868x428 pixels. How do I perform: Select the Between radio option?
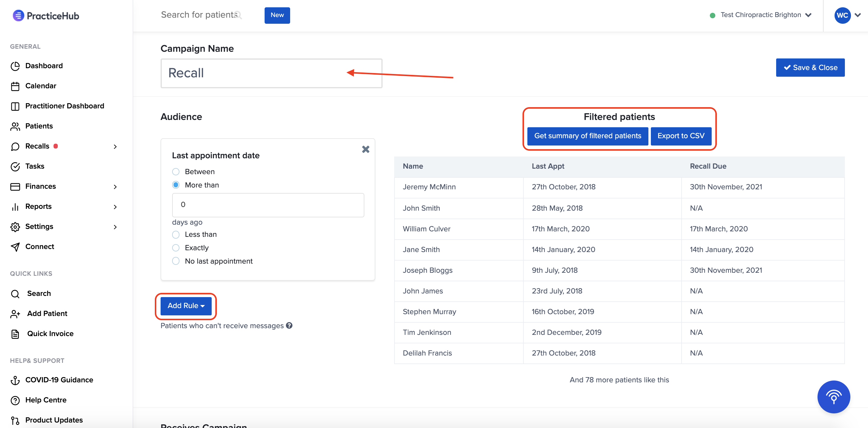(175, 172)
